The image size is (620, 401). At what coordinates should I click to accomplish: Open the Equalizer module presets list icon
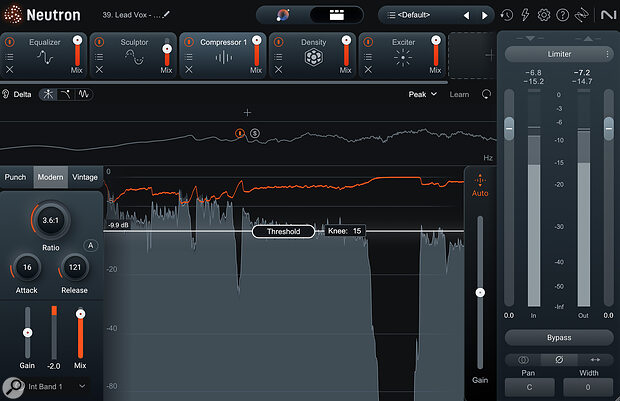pos(9,57)
